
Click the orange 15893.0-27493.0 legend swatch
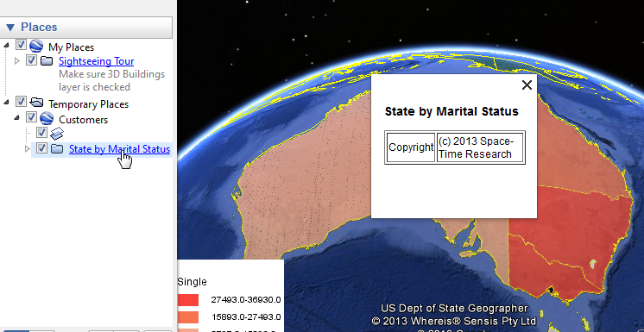click(188, 317)
